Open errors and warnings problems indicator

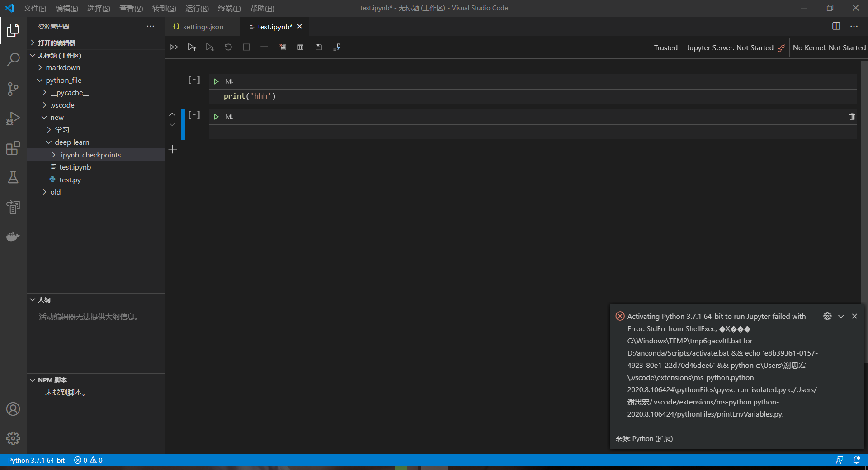tap(89, 460)
